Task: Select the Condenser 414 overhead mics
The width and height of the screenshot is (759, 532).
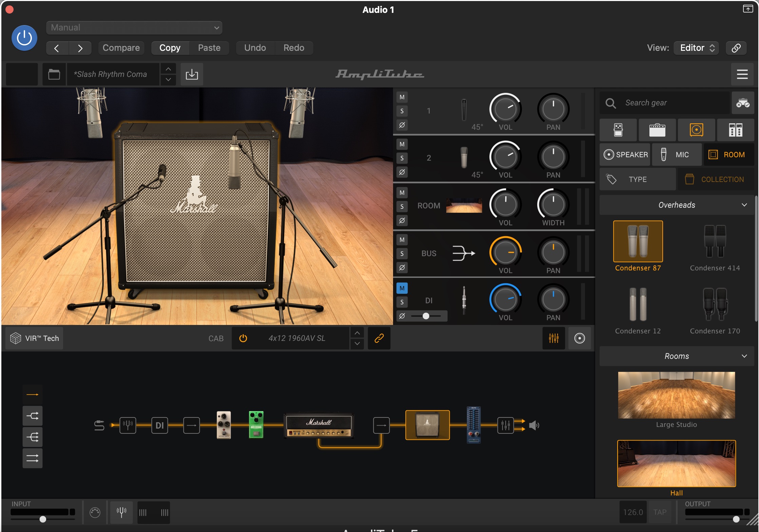Action: coord(715,246)
